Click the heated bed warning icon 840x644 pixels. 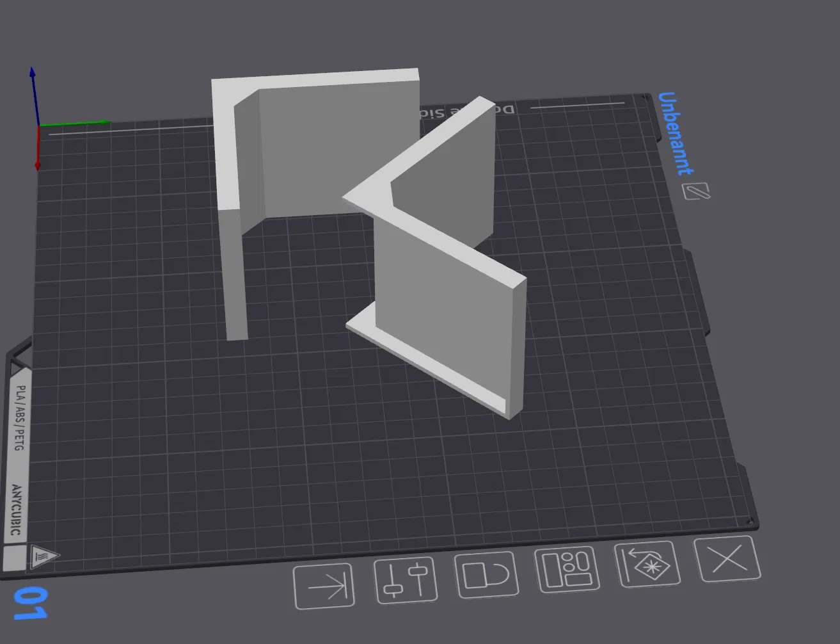click(x=44, y=556)
